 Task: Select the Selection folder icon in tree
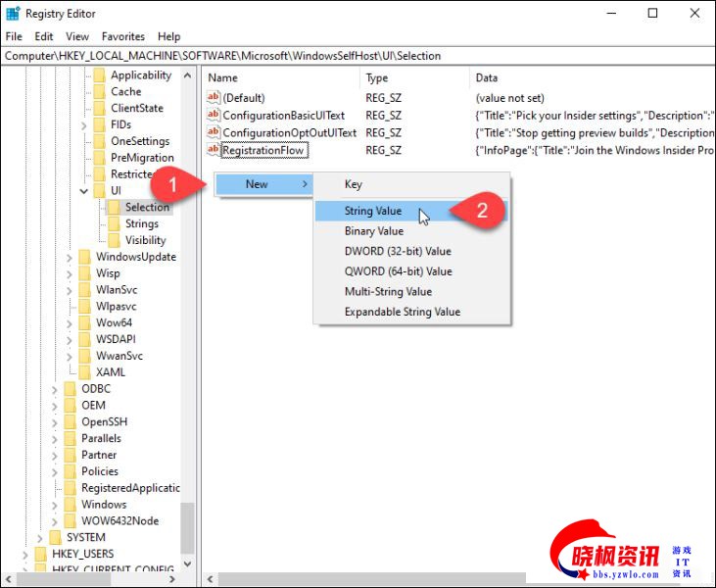[114, 207]
